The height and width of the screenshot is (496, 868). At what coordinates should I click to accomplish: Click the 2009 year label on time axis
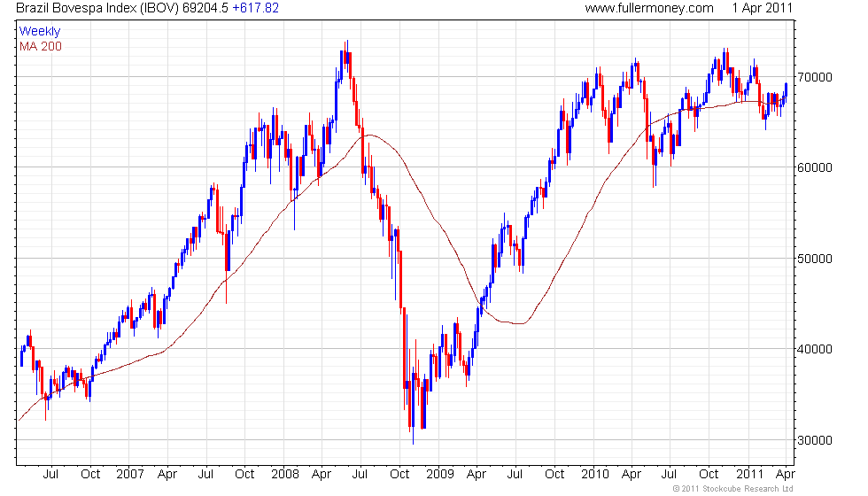pyautogui.click(x=440, y=475)
